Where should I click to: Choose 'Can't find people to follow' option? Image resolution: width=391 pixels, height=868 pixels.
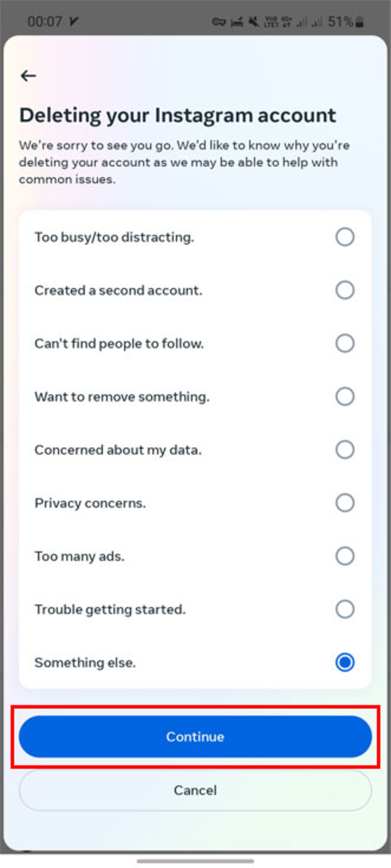[x=345, y=343]
